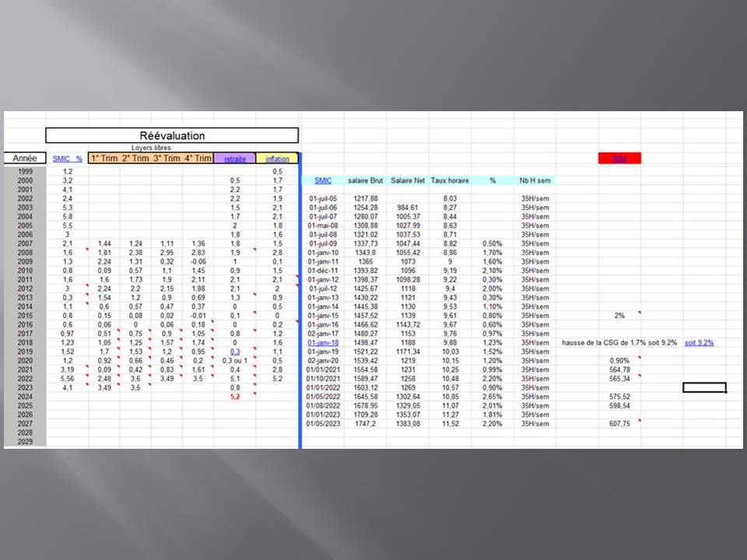Click the year 2015 row label
The height and width of the screenshot is (560, 747).
pyautogui.click(x=25, y=315)
